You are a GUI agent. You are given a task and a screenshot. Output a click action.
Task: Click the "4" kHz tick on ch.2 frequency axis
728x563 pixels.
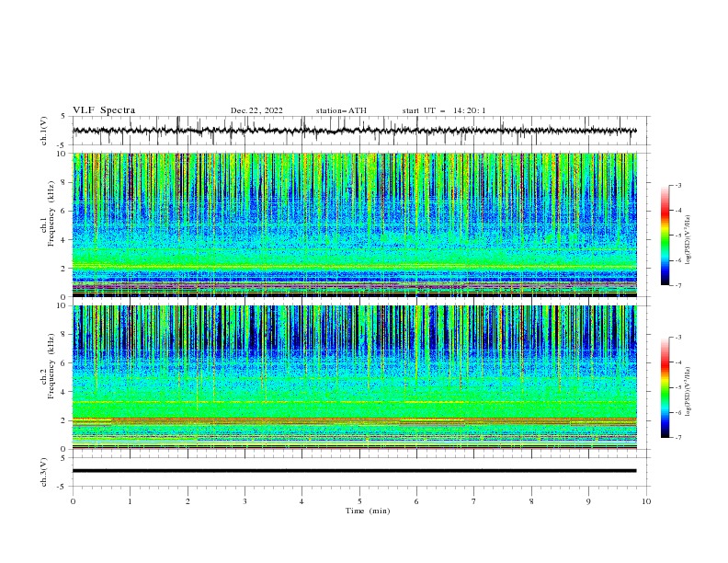click(x=64, y=392)
